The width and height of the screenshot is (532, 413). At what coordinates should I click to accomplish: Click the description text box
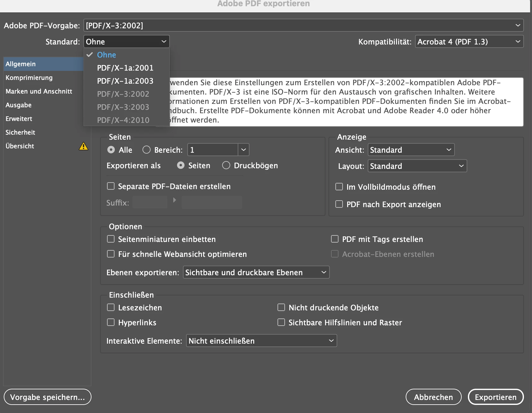[x=346, y=102]
